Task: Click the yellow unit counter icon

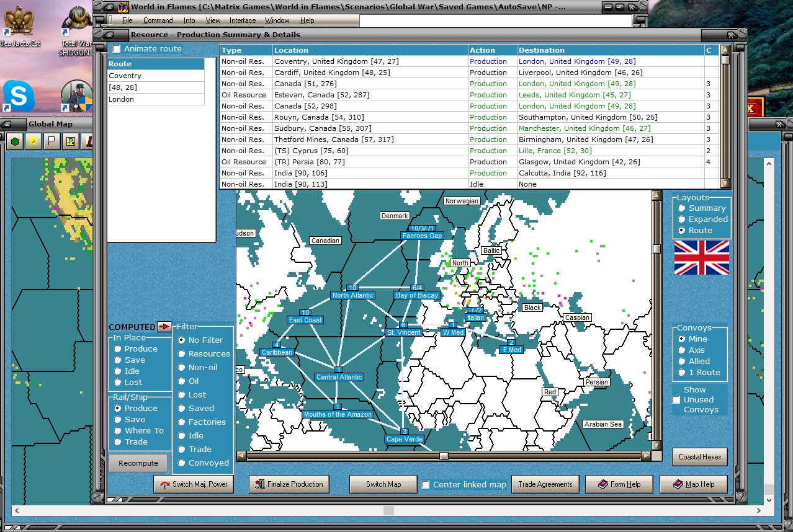Action: click(70, 142)
